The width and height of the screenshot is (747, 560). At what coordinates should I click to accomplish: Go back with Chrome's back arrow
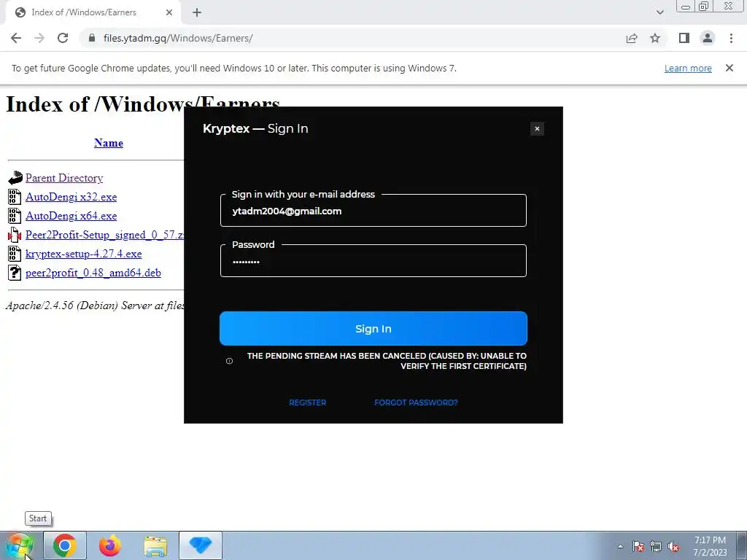tap(16, 38)
